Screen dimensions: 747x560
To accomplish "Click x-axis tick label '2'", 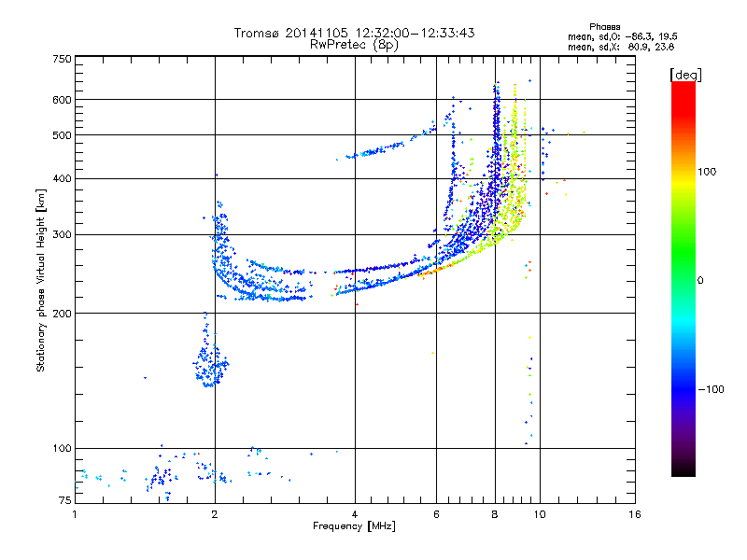I will point(215,514).
